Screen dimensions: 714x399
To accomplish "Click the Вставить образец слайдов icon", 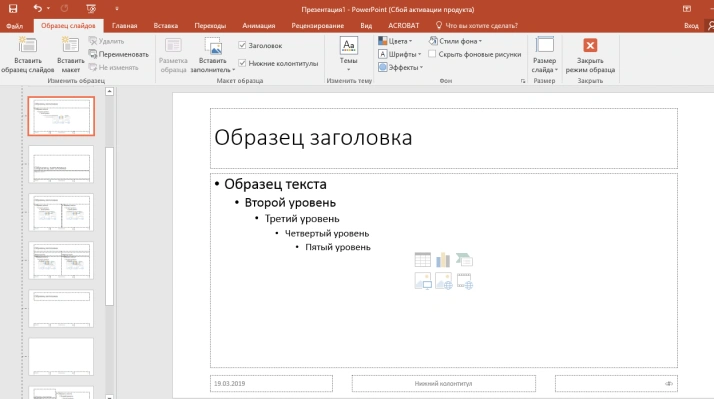I will coord(27,45).
